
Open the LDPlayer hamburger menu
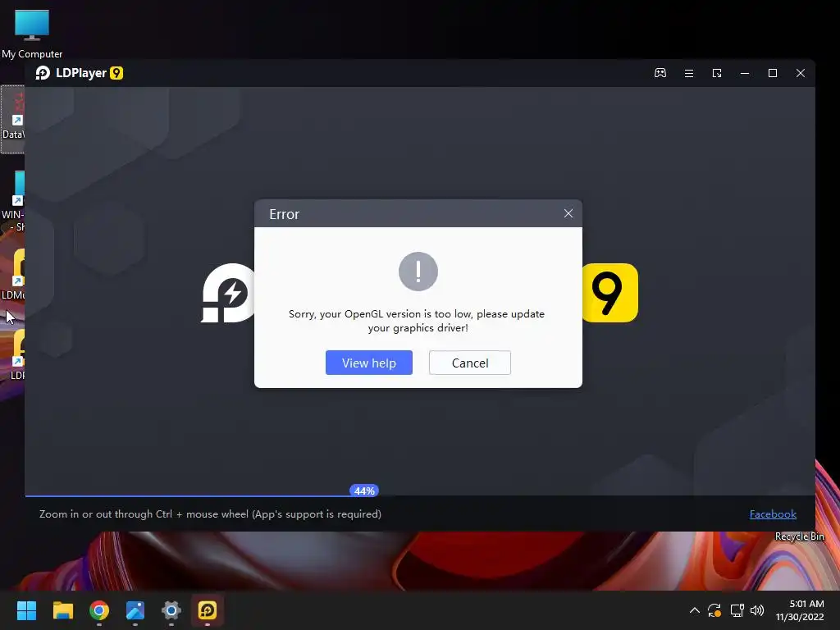pyautogui.click(x=689, y=73)
